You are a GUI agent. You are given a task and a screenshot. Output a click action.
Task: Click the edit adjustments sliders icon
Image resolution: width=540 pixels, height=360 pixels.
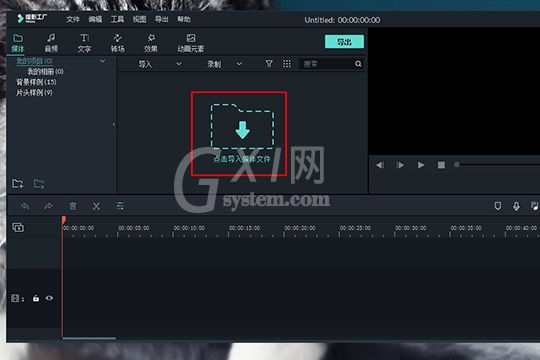click(x=120, y=206)
